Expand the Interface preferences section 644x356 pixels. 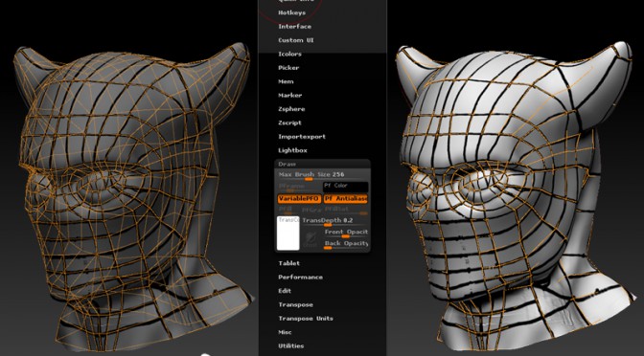point(294,26)
